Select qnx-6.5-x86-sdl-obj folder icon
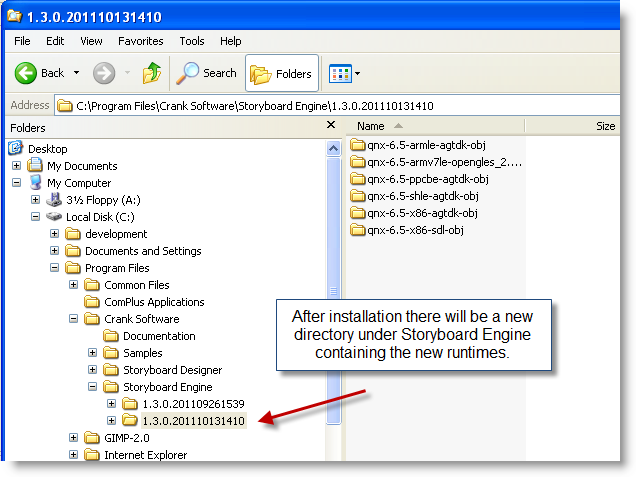Image resolution: width=636 pixels, height=477 pixels. [x=358, y=230]
